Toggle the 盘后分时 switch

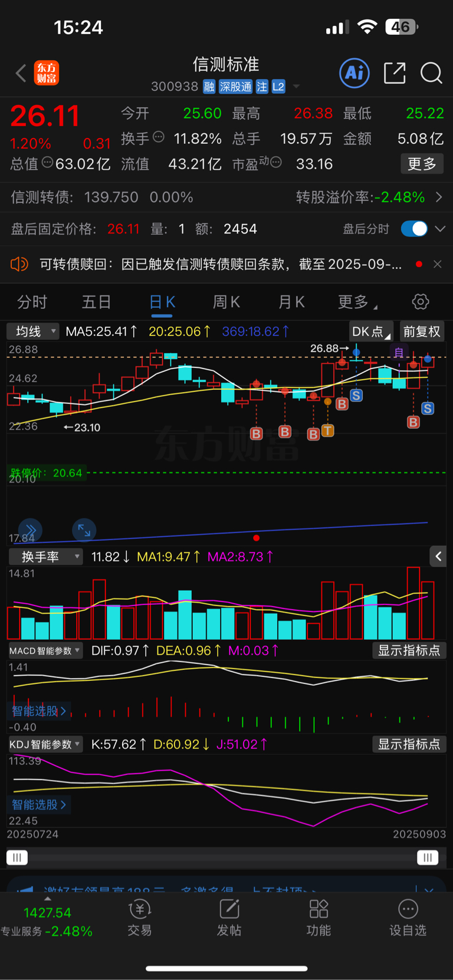(x=414, y=229)
